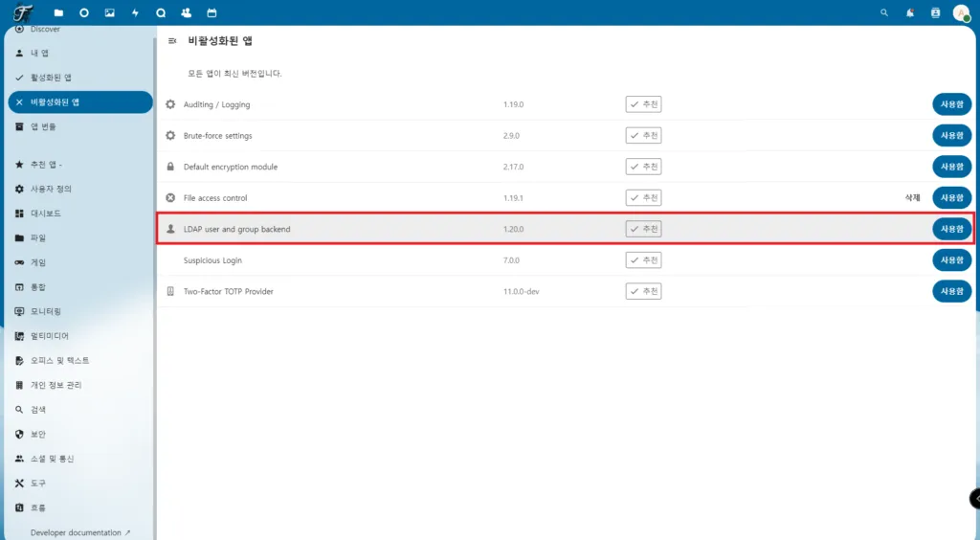The height and width of the screenshot is (540, 980).
Task: Open 앱 번들 in the sidebar
Action: coord(80,126)
